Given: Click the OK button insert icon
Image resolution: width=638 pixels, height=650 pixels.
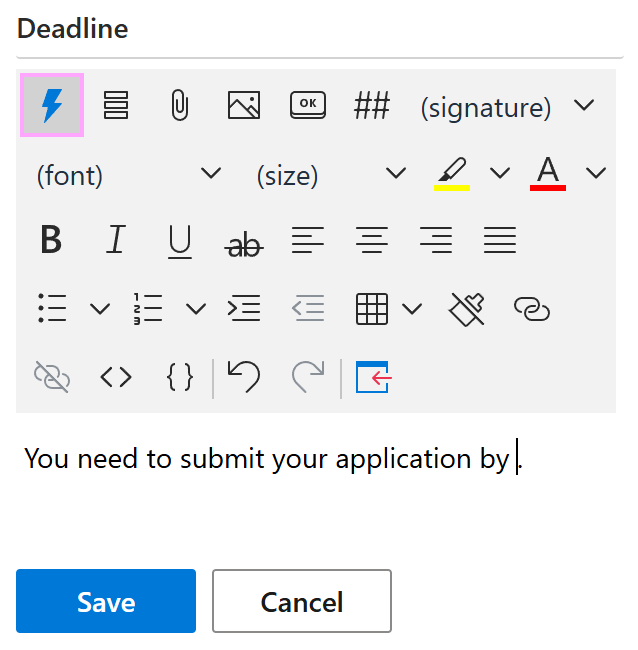Looking at the screenshot, I should click(308, 105).
